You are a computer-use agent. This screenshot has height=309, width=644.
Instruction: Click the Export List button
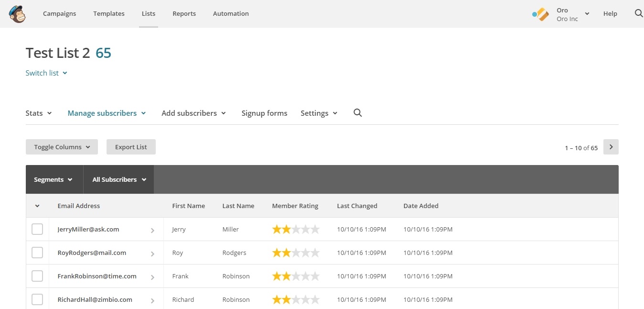pos(131,147)
